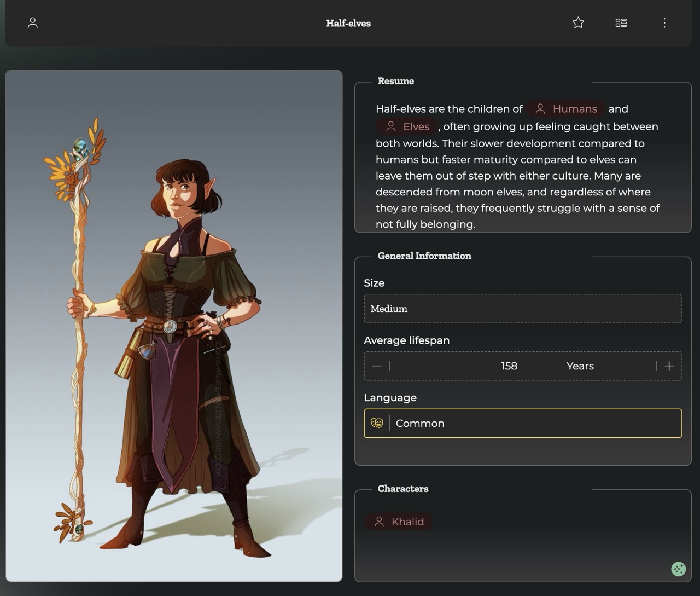Click the theater masks language icon
This screenshot has height=596, width=700.
coord(377,423)
